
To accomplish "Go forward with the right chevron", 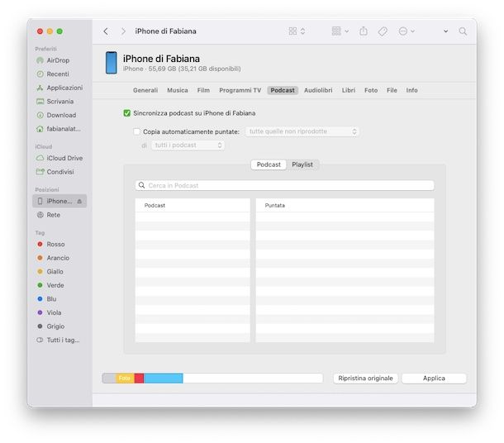I will pos(123,31).
